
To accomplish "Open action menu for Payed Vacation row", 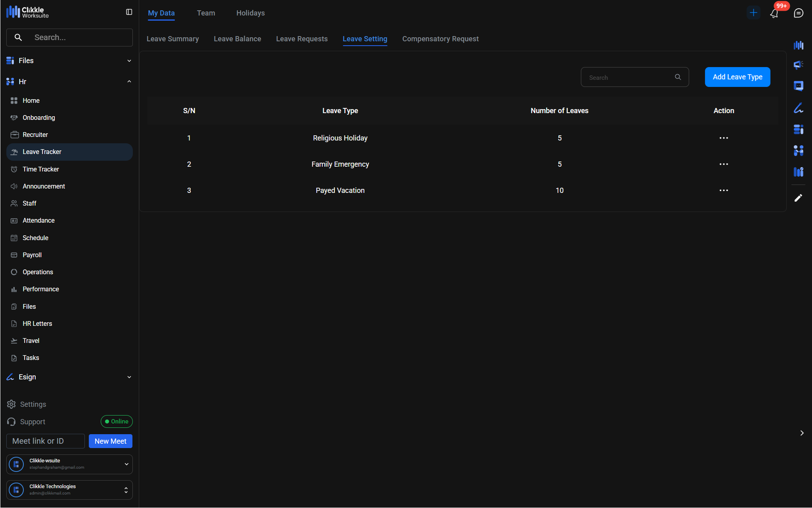I will pyautogui.click(x=724, y=190).
